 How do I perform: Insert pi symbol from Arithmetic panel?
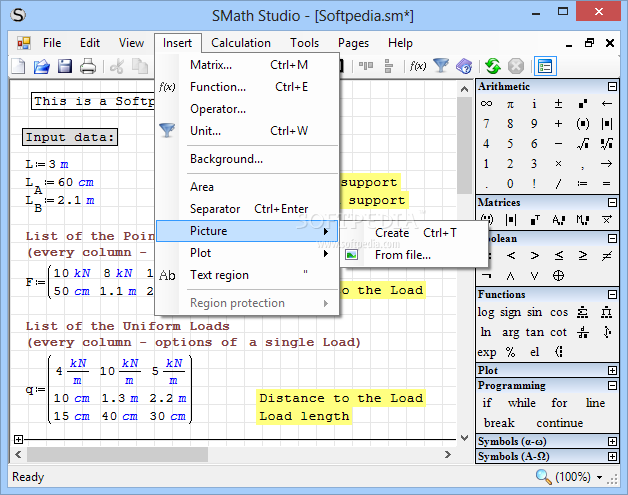510,105
